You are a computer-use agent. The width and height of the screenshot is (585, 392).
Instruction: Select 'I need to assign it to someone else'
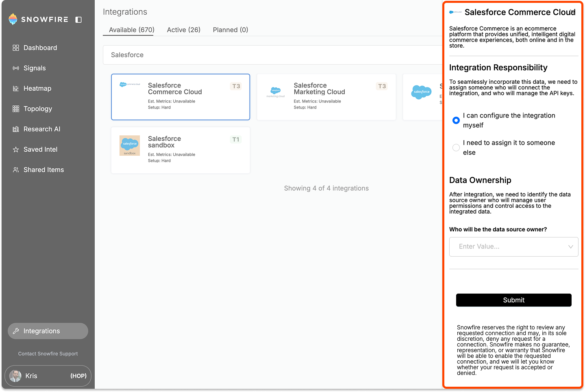[456, 148]
